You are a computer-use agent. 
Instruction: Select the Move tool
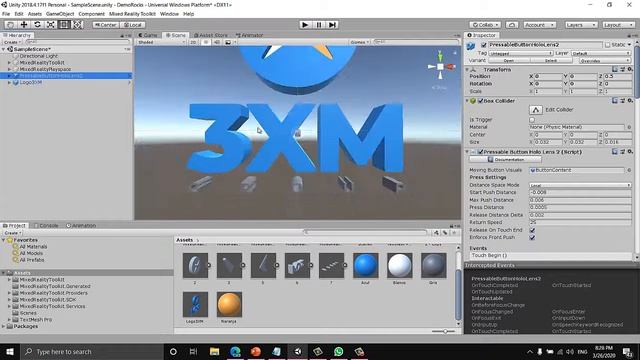click(x=24, y=24)
